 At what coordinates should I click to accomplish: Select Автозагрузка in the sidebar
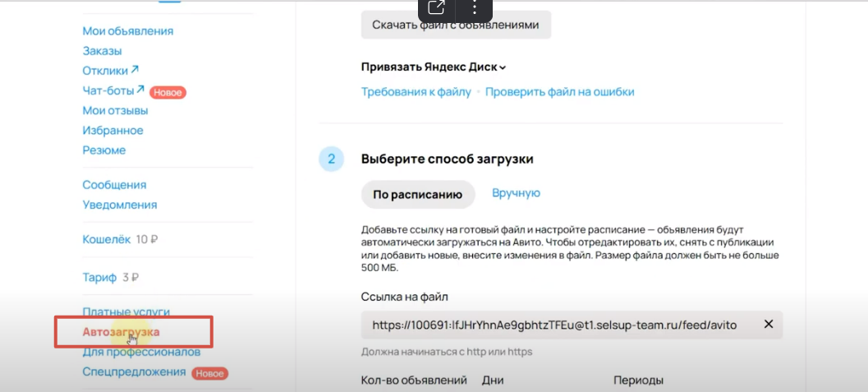pyautogui.click(x=121, y=332)
